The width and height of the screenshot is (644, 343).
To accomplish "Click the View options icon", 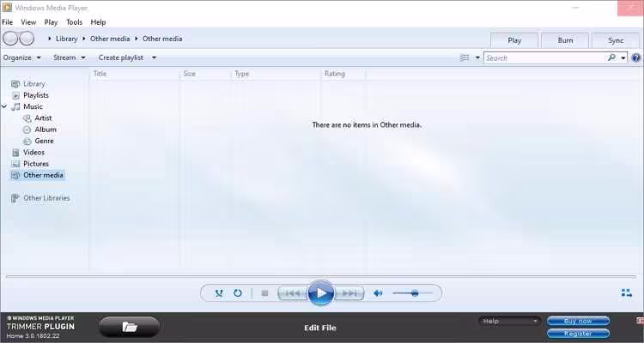I will point(465,57).
